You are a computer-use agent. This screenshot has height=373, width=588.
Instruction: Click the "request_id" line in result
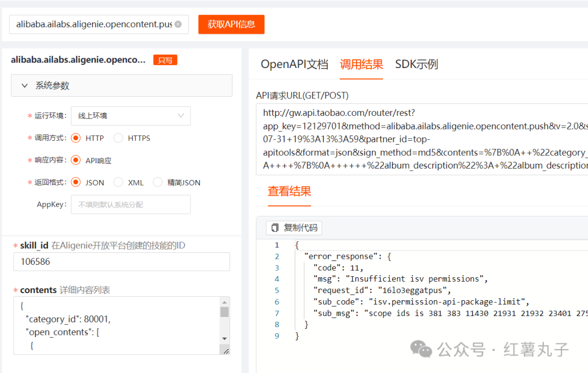click(382, 290)
